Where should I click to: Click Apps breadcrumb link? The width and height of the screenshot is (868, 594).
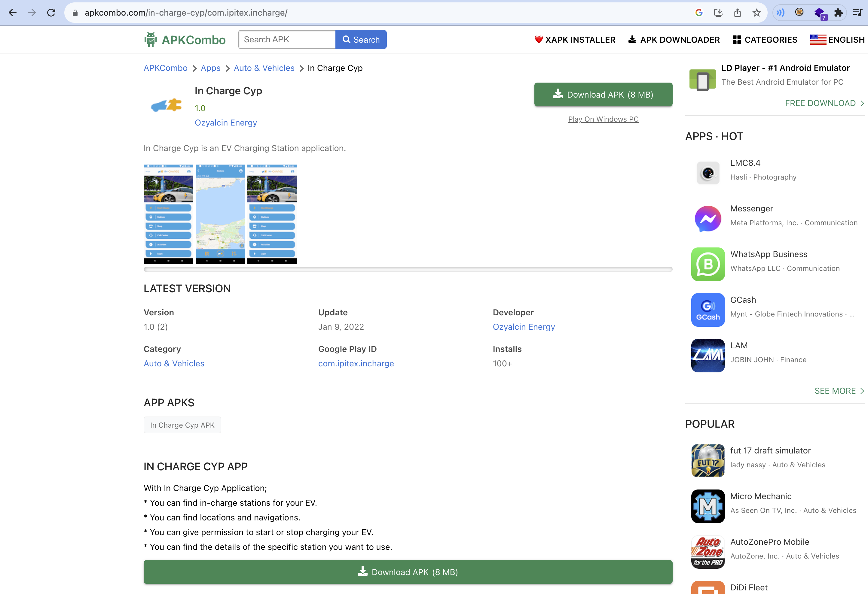coord(211,68)
